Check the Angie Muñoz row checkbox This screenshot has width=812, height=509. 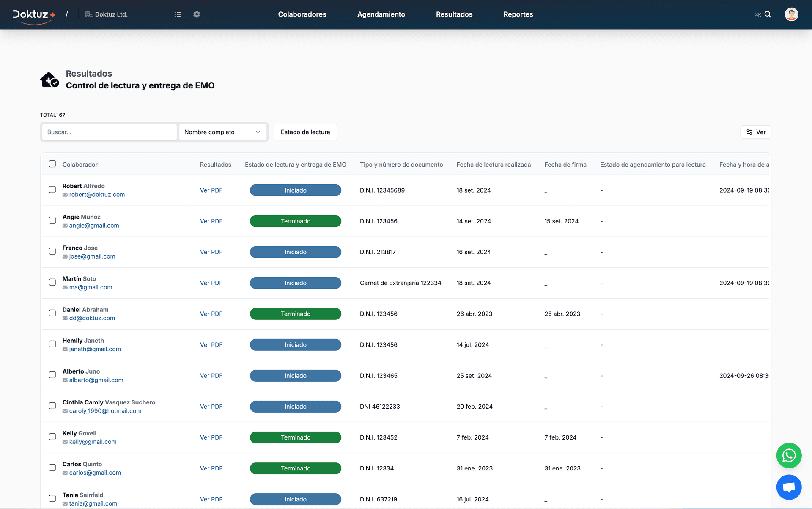52,220
